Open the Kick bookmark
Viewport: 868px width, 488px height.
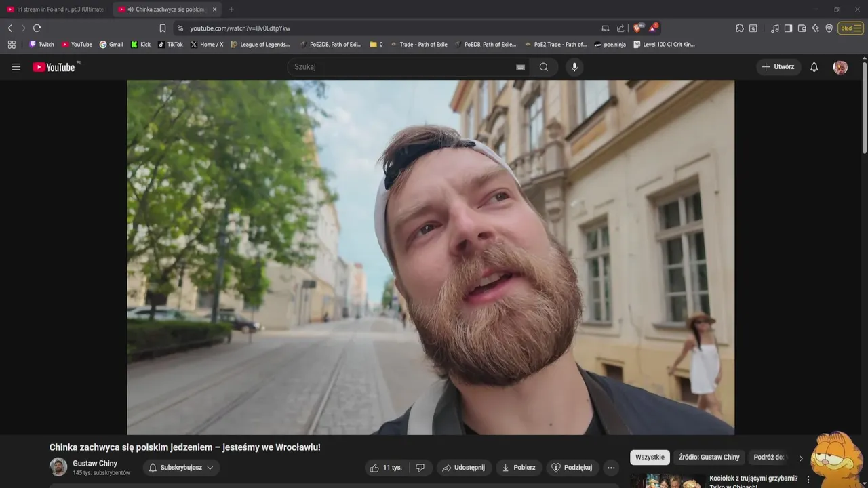[x=140, y=45]
